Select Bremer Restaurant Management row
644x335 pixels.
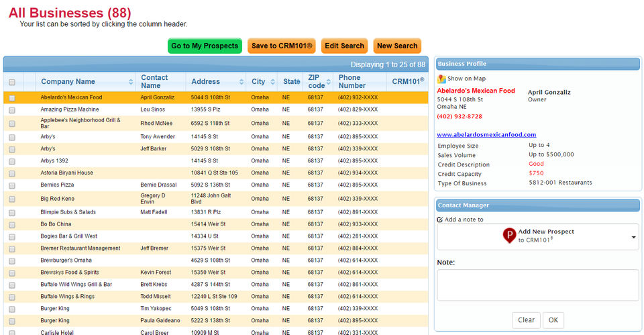point(215,248)
